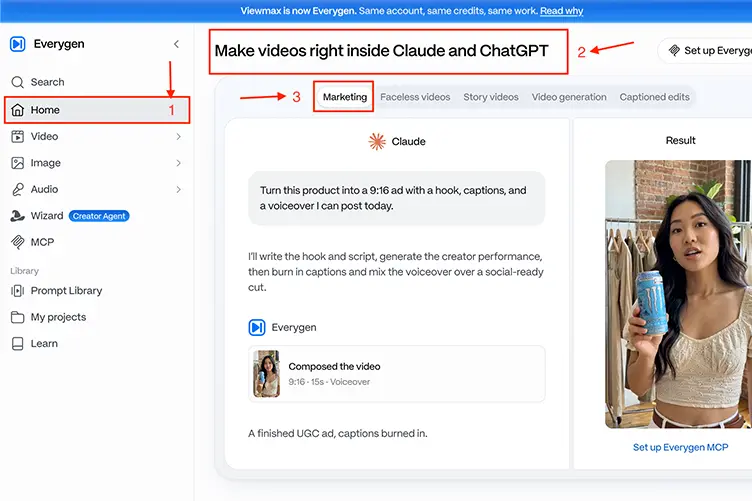Image resolution: width=752 pixels, height=501 pixels.
Task: Switch to the Story videos tab
Action: click(x=491, y=97)
